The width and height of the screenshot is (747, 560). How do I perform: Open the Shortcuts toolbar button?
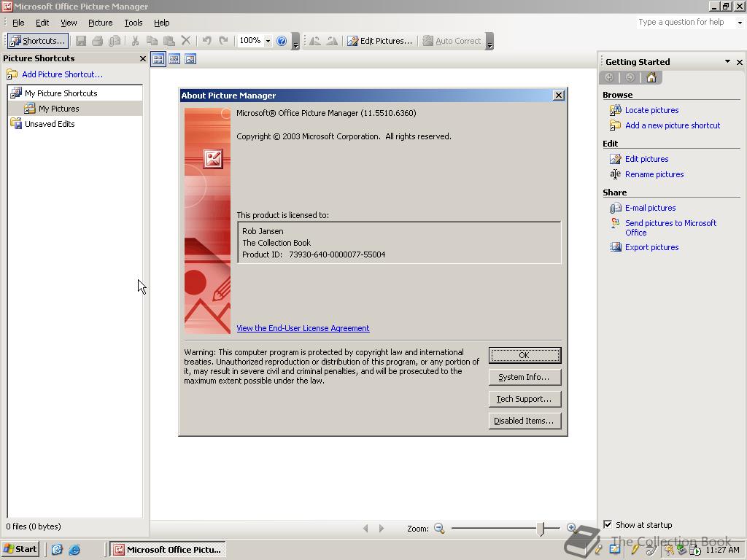38,41
